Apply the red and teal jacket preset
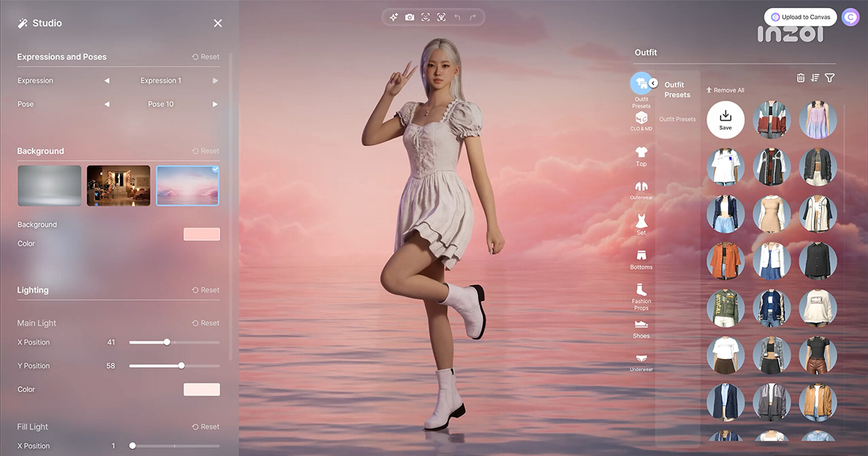 pyautogui.click(x=772, y=120)
